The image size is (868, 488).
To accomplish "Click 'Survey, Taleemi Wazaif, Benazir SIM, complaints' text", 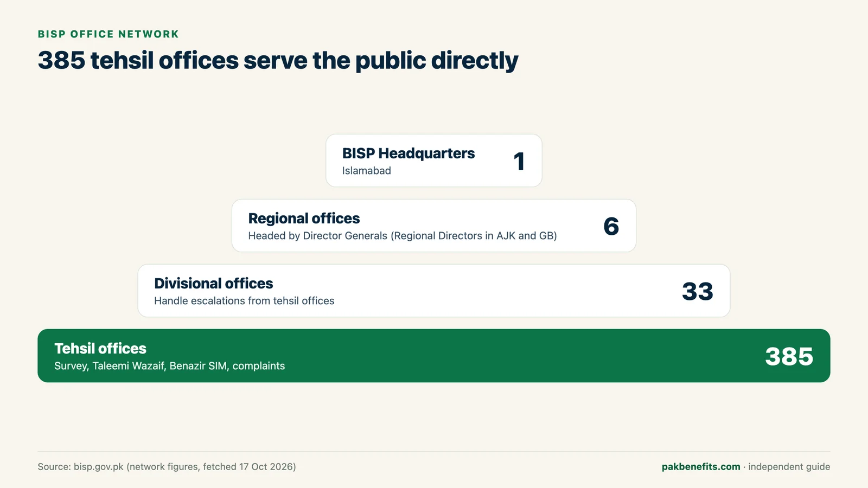I will [170, 366].
